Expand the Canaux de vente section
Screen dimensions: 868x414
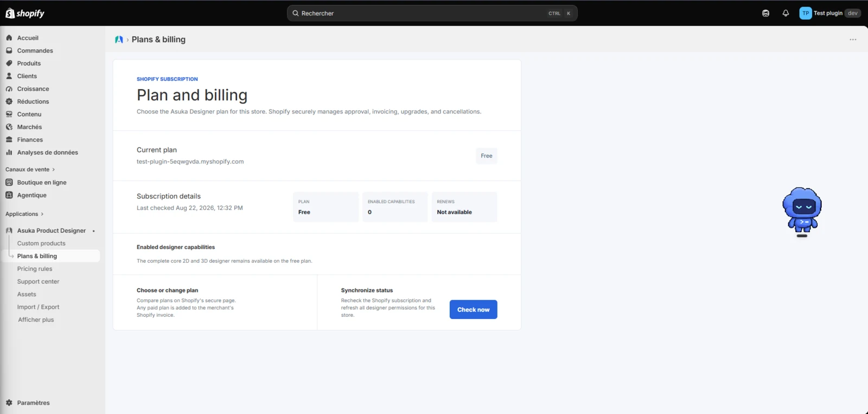coord(30,169)
